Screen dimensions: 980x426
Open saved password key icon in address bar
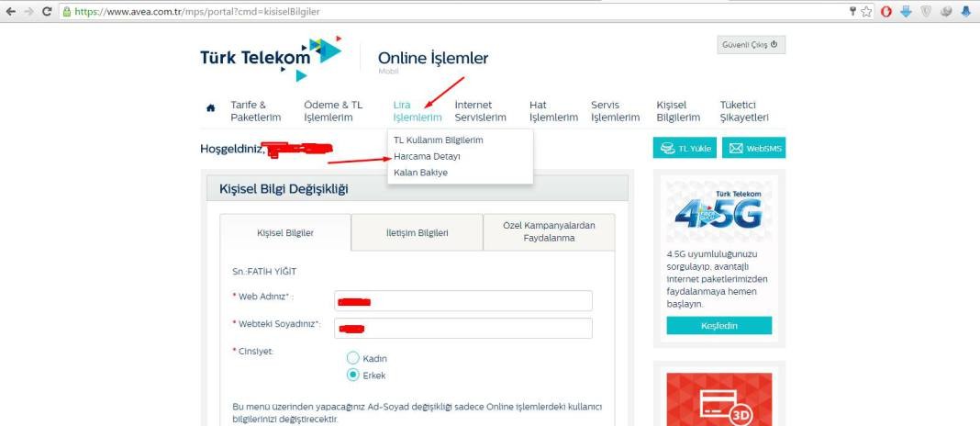(x=852, y=11)
